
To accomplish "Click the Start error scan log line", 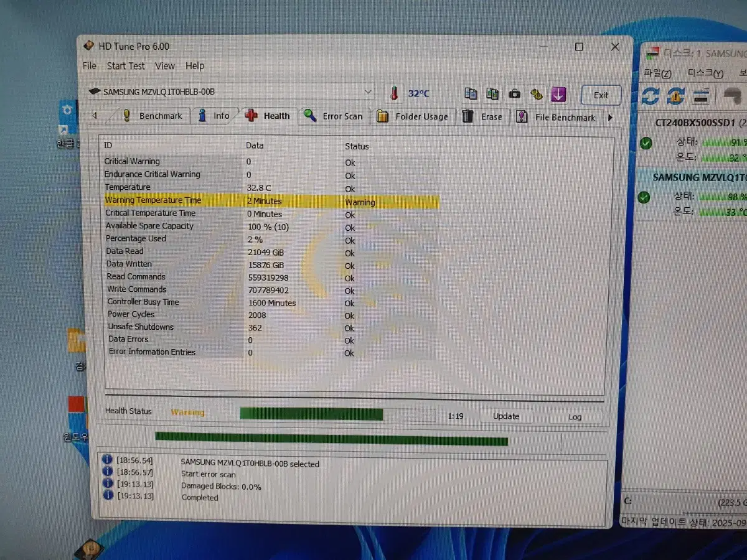I will 208,474.
